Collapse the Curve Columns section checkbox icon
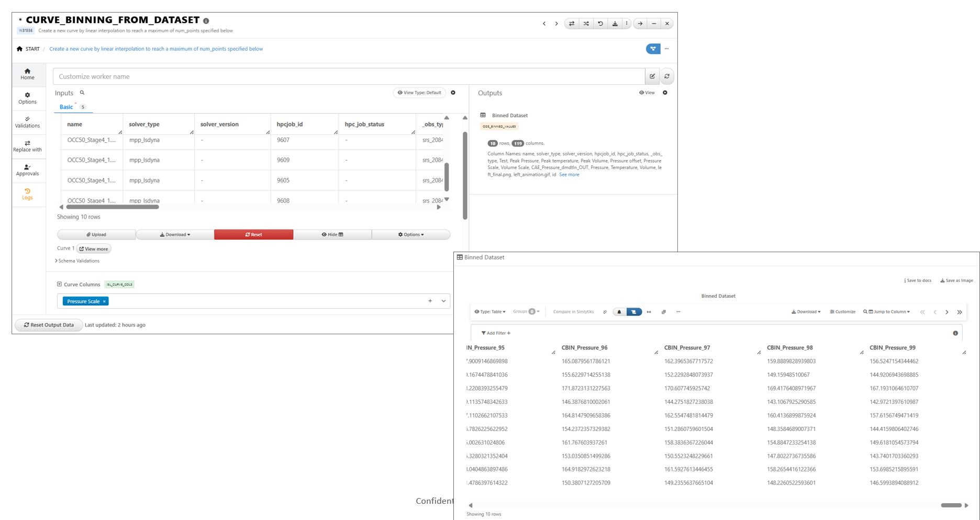Image resolution: width=980 pixels, height=520 pixels. click(x=59, y=285)
